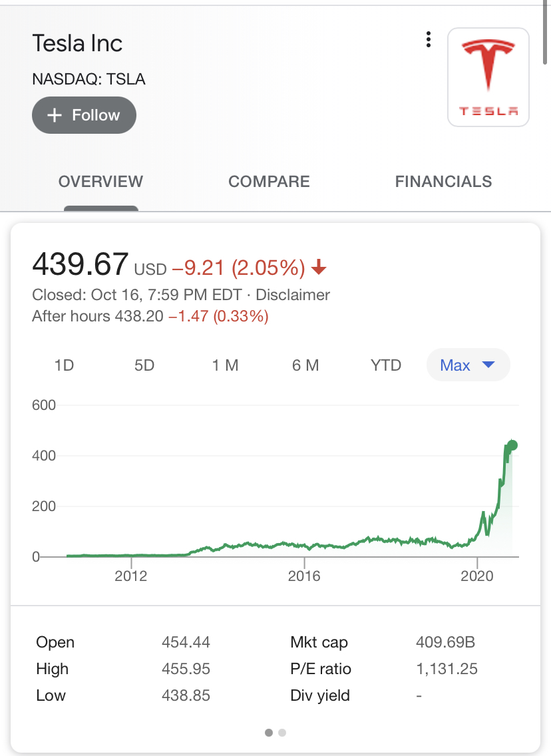Image resolution: width=551 pixels, height=756 pixels.
Task: Click the green current-price dot on chart
Action: [512, 445]
